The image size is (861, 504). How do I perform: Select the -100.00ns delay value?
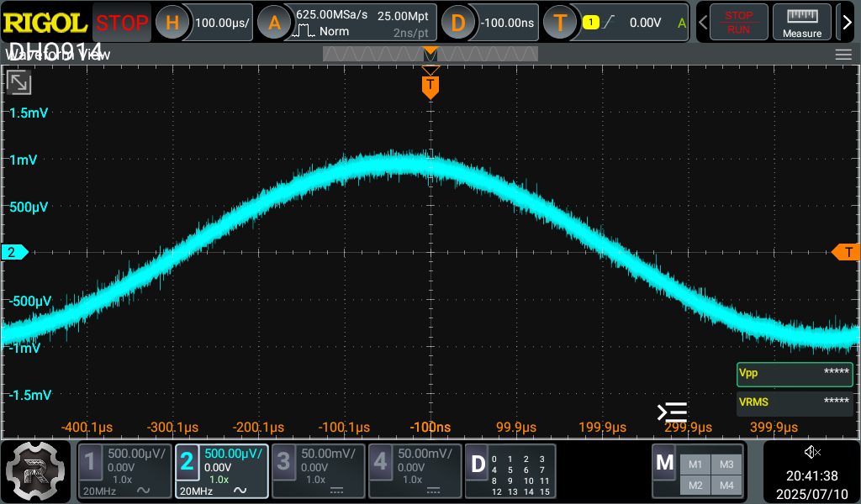pyautogui.click(x=507, y=23)
